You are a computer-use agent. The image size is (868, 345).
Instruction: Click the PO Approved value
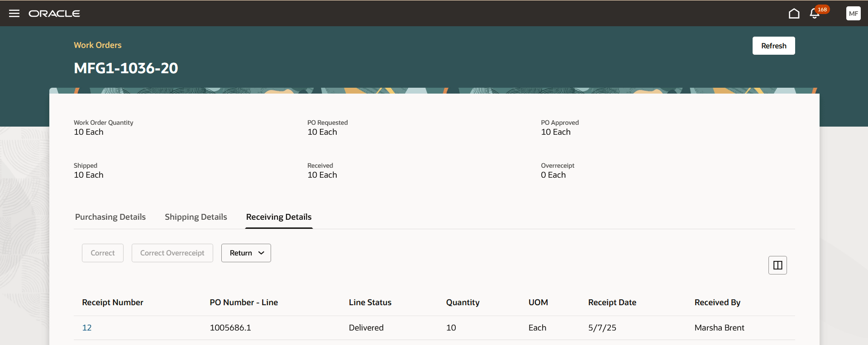pos(556,132)
